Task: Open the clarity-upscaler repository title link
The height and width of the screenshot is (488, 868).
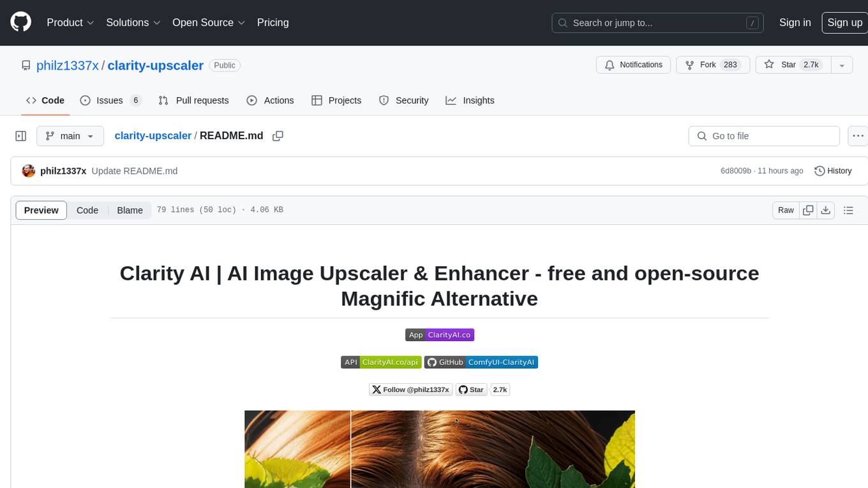Action: click(x=155, y=65)
